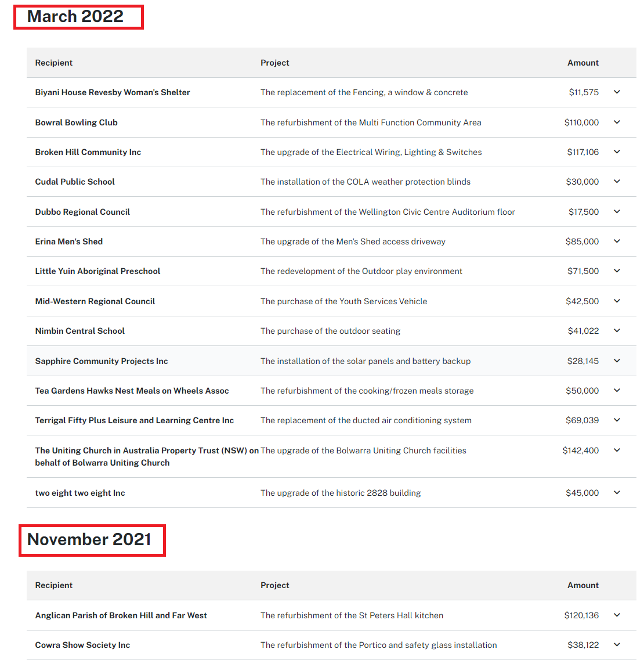Click the St Peters Hall kitchen project
Viewport: 644px width, 663px height.
(352, 615)
